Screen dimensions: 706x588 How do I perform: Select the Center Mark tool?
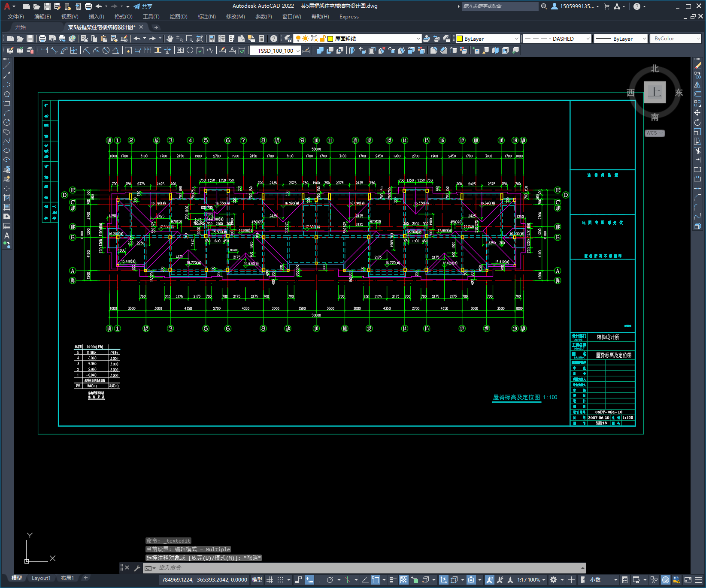pos(190,50)
